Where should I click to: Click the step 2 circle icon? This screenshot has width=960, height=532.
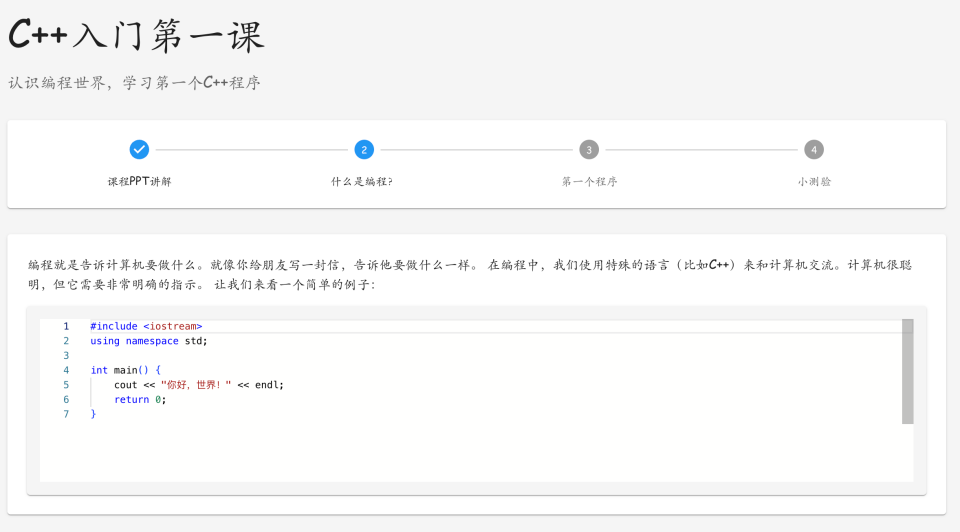coord(364,149)
